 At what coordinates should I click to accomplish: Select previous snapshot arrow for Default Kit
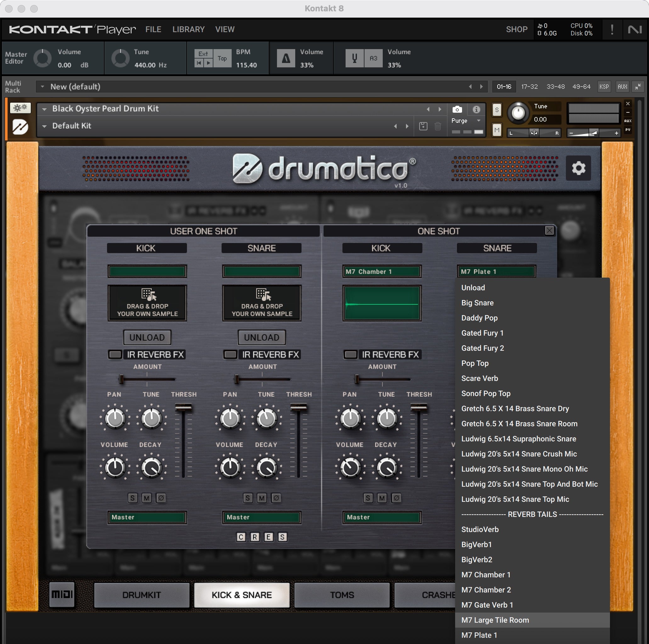(395, 126)
